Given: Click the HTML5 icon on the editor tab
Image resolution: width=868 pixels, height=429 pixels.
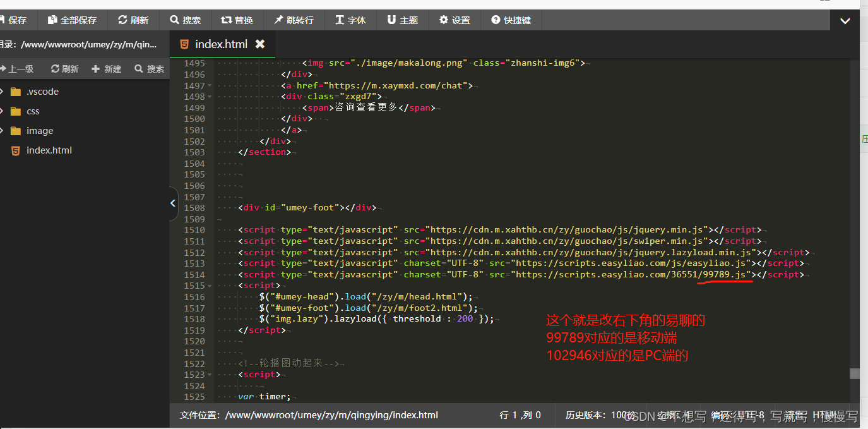Looking at the screenshot, I should pos(184,44).
